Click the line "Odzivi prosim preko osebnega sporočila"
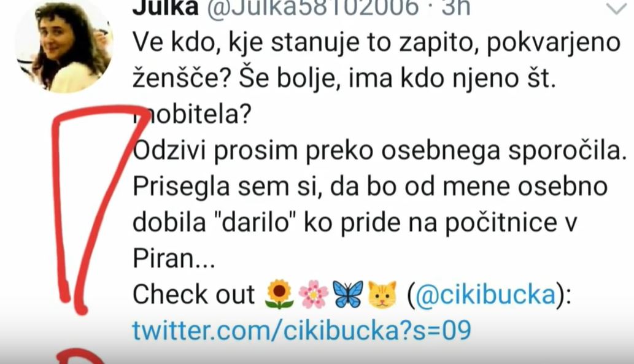 pyautogui.click(x=379, y=151)
